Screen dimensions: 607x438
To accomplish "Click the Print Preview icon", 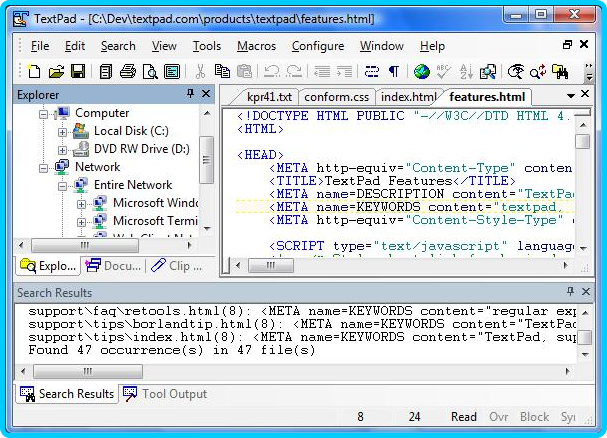I will [x=150, y=71].
